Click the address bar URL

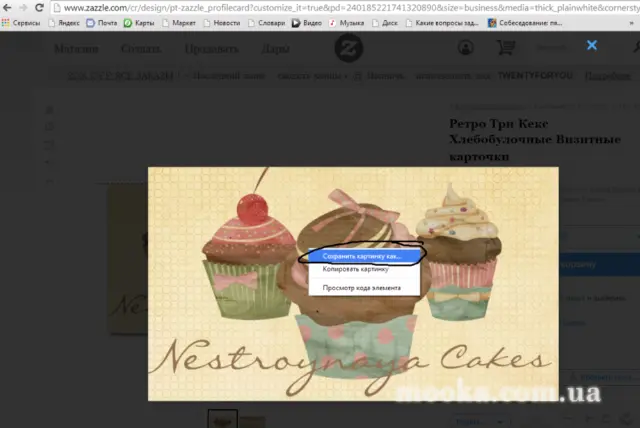pos(351,8)
